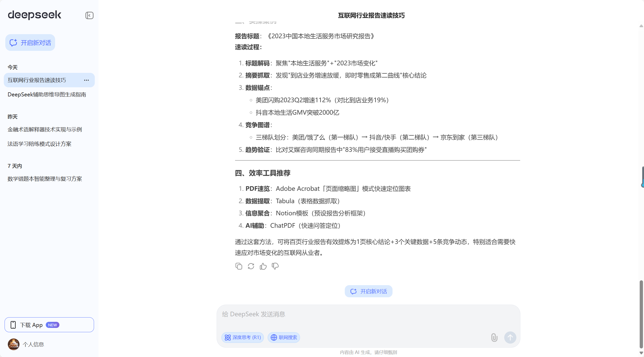Focus the 给 DeepSeek 发送消息 input field
Viewport: 644px width, 357px height.
(368, 314)
